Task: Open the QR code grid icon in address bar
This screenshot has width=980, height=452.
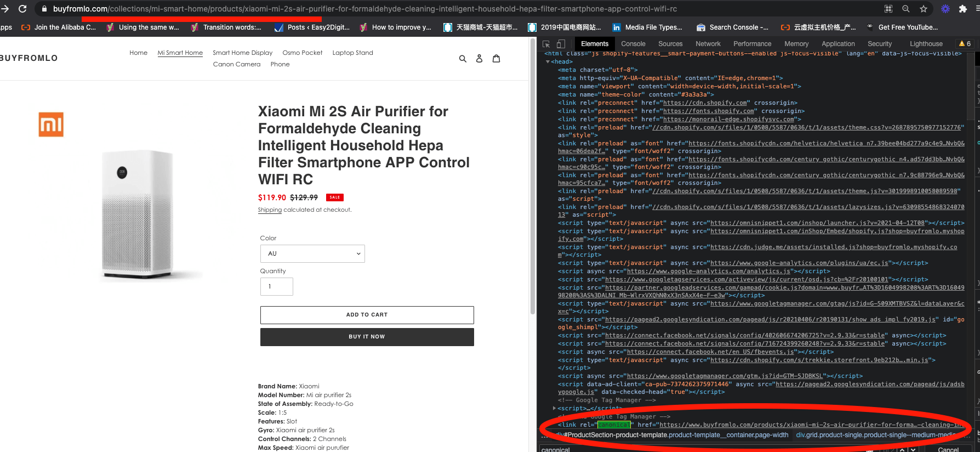Action: click(888, 9)
